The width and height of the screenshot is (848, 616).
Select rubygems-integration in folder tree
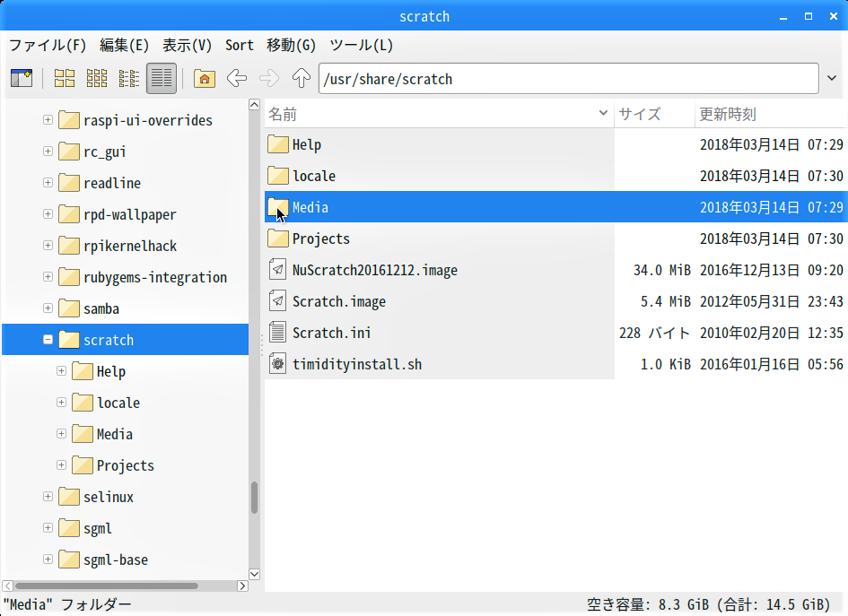click(x=155, y=277)
